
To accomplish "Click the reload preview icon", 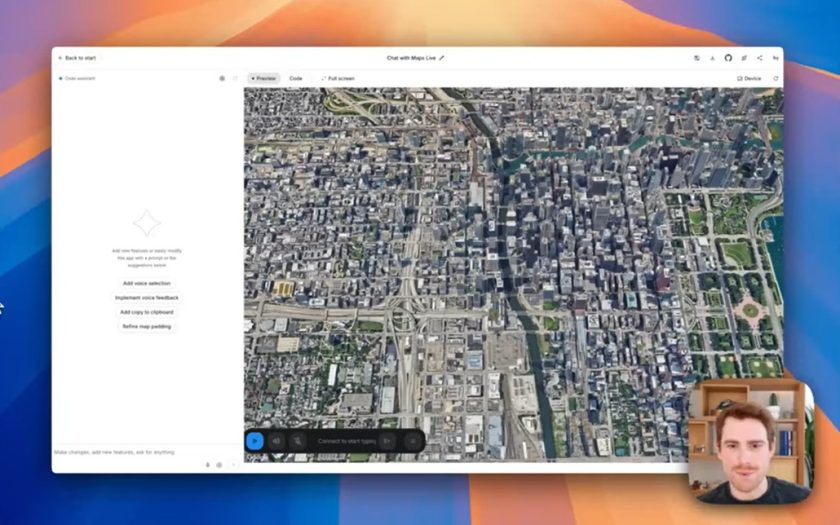I will [775, 78].
